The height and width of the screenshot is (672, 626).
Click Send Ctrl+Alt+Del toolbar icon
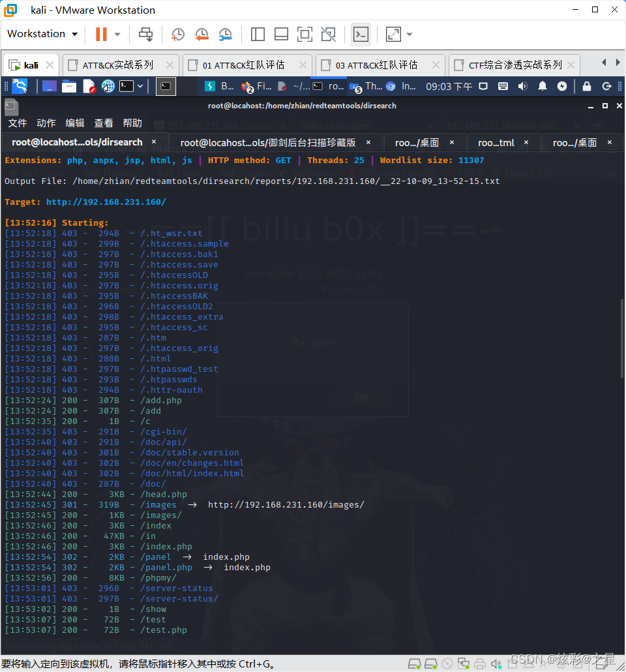[145, 35]
